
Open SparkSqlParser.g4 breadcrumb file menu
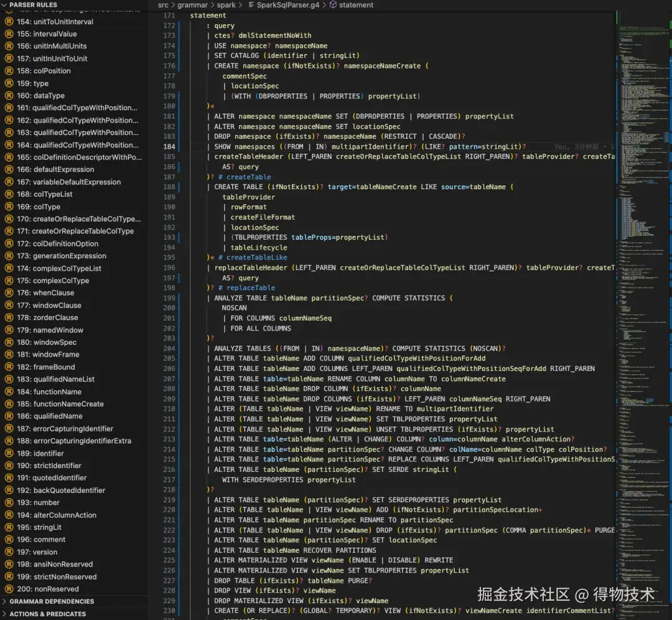(288, 5)
